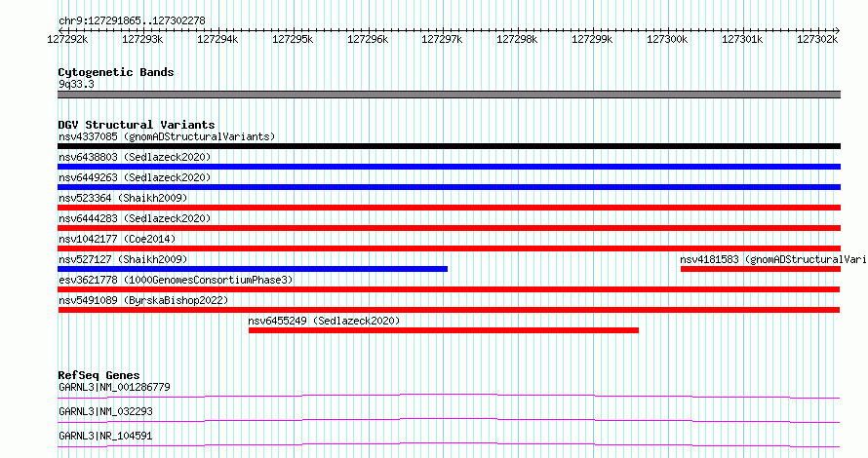Click the 127292k ruler tick label
This screenshot has width=868, height=458.
(x=67, y=39)
